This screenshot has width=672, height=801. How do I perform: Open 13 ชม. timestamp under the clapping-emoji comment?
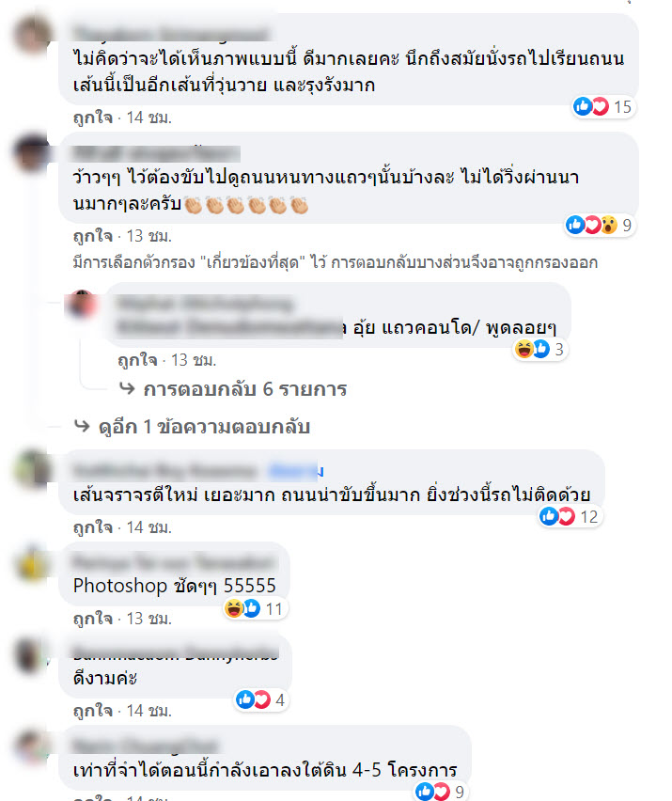[x=149, y=236]
